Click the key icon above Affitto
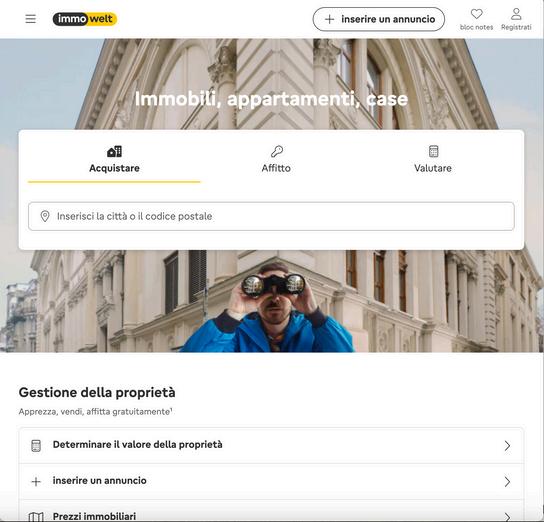This screenshot has height=522, width=544. click(277, 152)
